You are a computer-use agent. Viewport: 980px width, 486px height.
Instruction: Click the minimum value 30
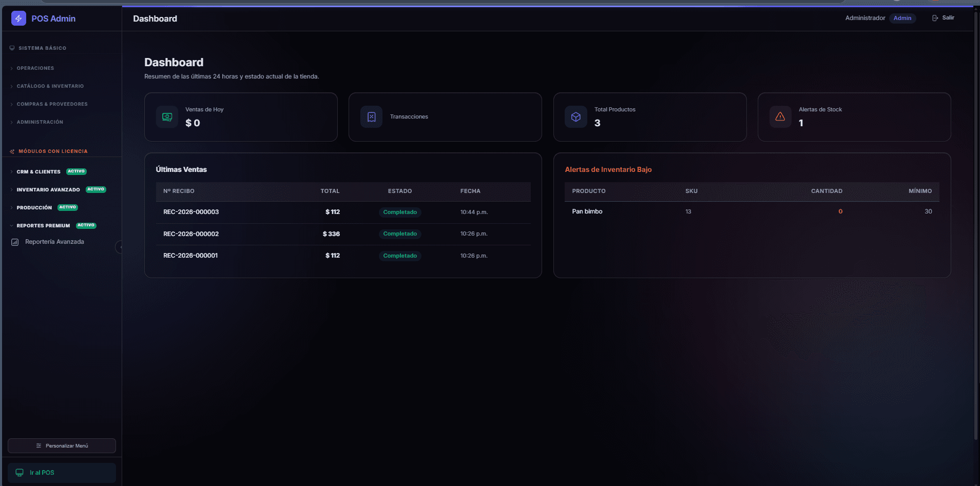(928, 211)
